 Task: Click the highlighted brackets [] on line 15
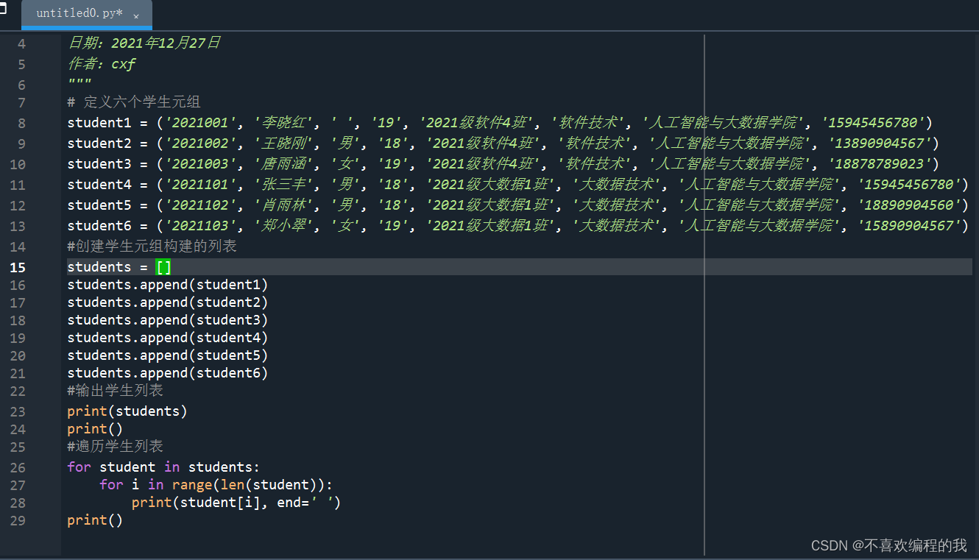(163, 266)
